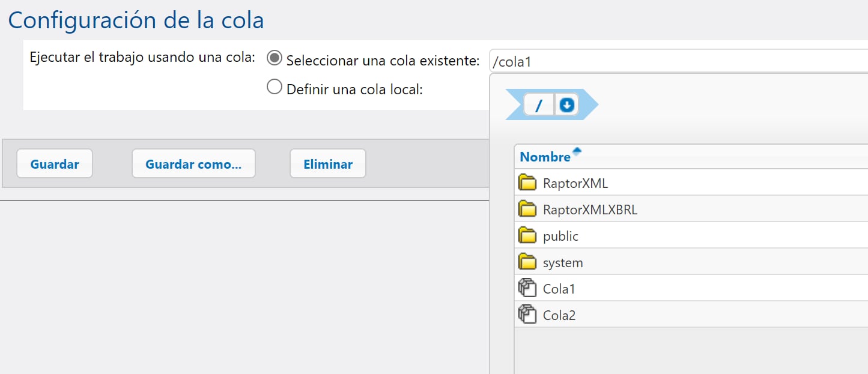Screen dimensions: 868x374
Task: Sort the list by the Nombre column header
Action: click(544, 157)
